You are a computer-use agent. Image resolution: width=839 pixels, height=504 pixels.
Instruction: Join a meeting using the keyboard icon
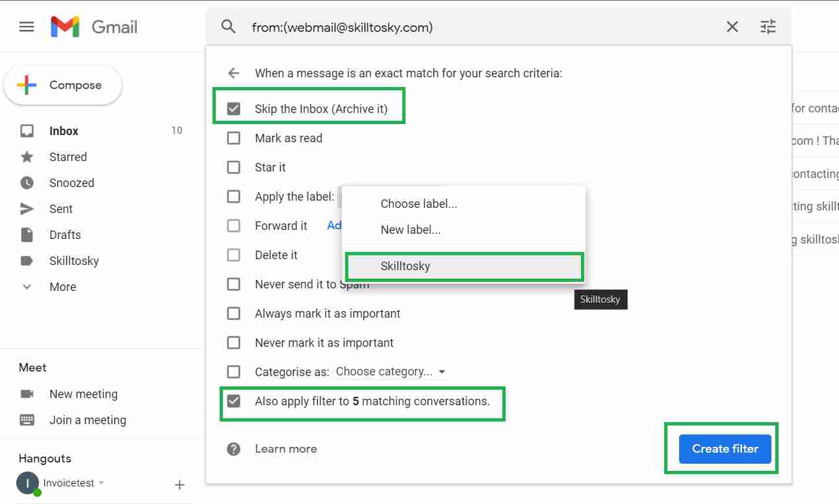(26, 420)
